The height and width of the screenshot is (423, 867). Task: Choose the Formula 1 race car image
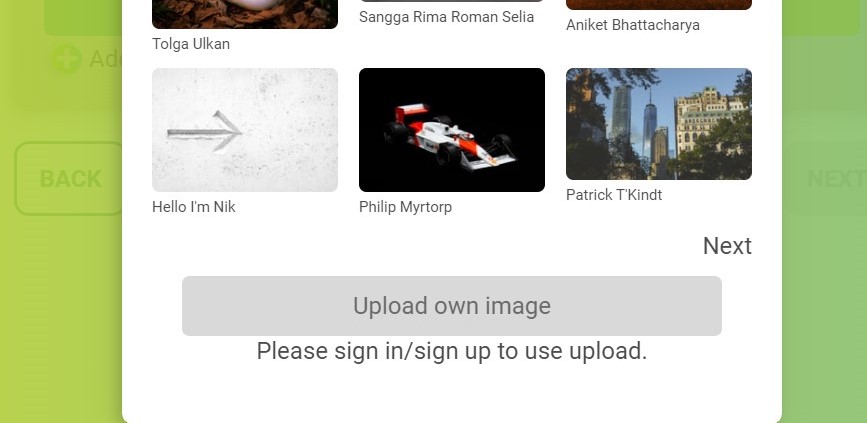(x=452, y=130)
